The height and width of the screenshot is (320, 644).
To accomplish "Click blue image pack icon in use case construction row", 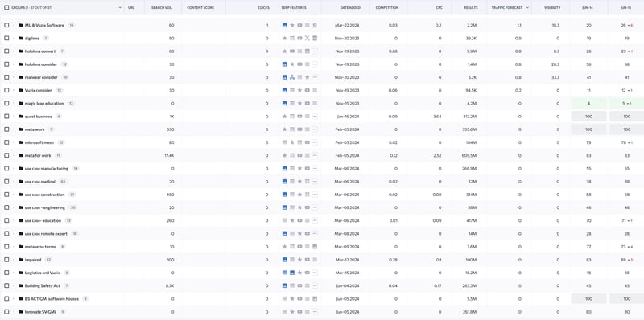I will 285,195.
